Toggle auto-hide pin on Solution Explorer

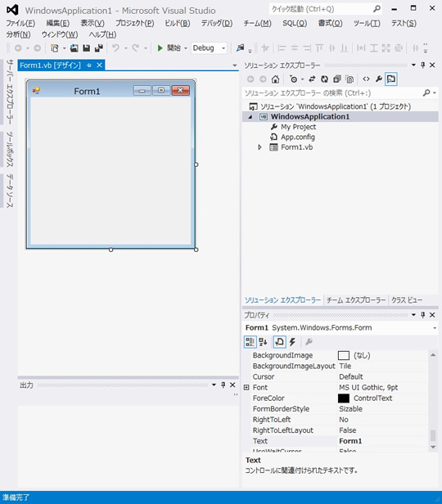click(x=423, y=65)
